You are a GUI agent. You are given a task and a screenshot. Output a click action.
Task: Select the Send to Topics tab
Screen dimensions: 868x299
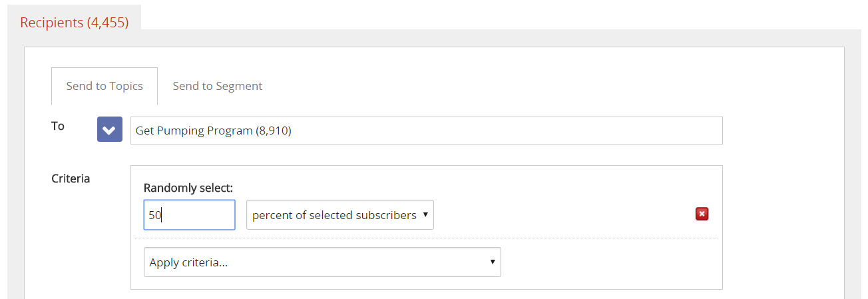[105, 86]
